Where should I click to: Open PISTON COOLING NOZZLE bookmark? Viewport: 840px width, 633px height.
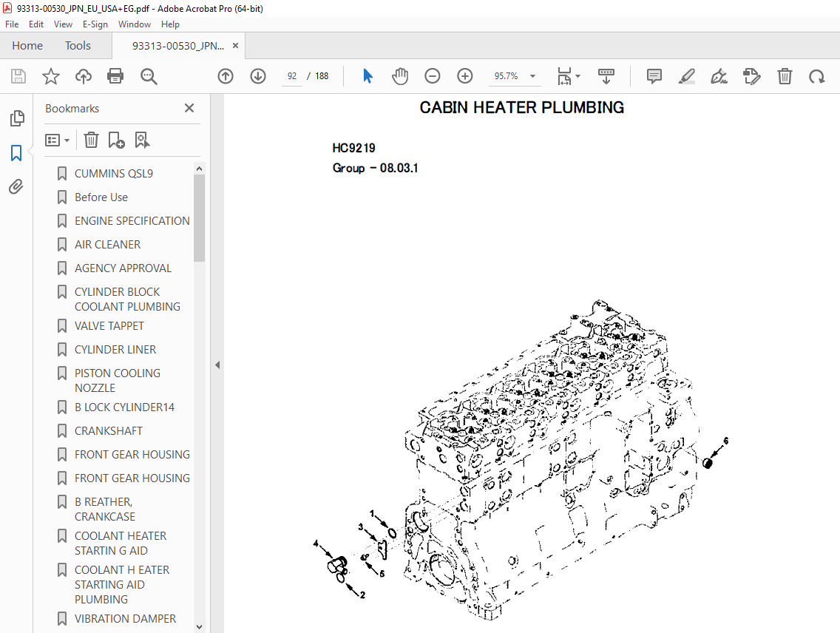(118, 380)
